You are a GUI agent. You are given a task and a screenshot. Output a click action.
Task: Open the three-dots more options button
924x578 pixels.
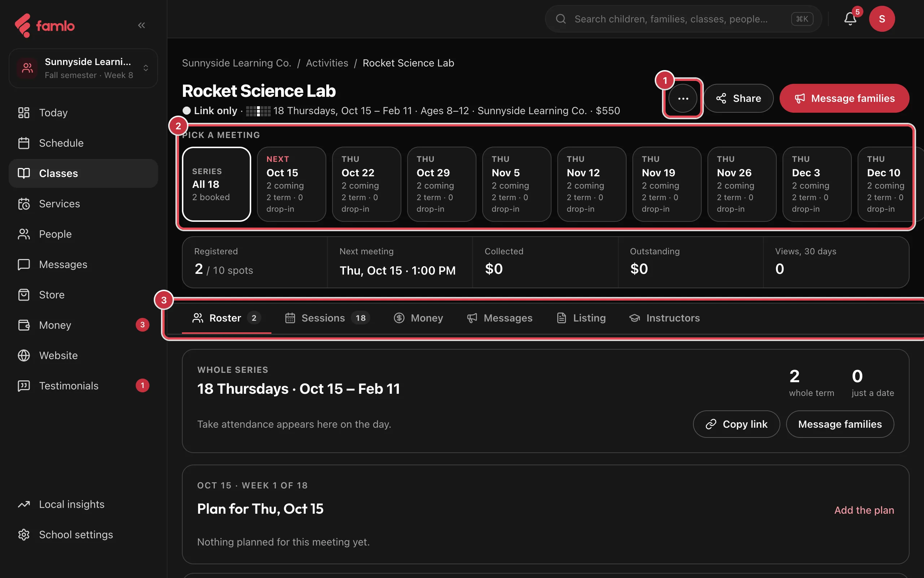(683, 98)
